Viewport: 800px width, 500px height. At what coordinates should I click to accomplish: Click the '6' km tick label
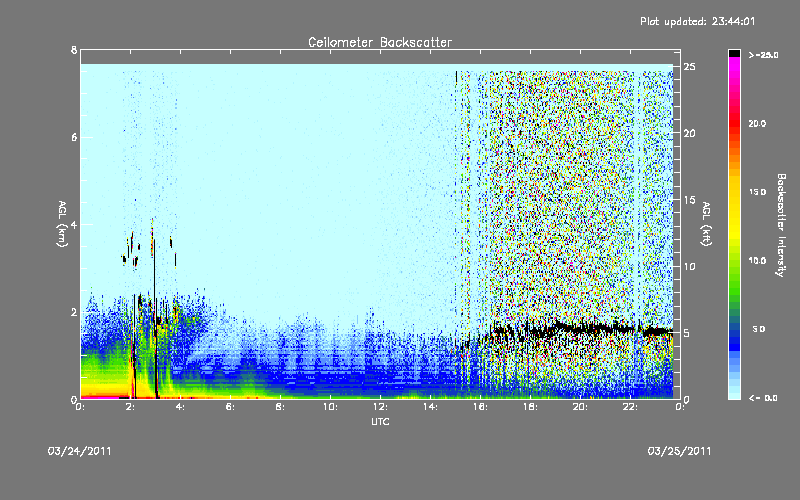pos(74,137)
